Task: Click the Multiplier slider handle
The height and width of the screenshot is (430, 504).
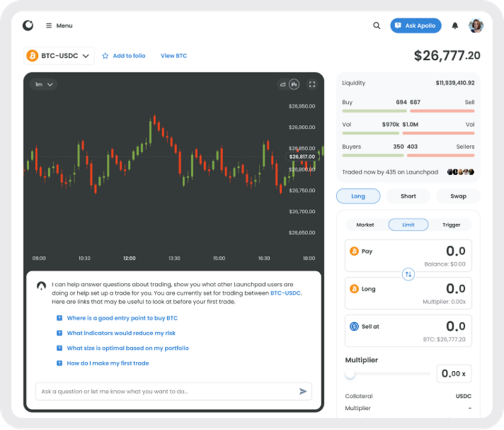Action: pyautogui.click(x=350, y=374)
